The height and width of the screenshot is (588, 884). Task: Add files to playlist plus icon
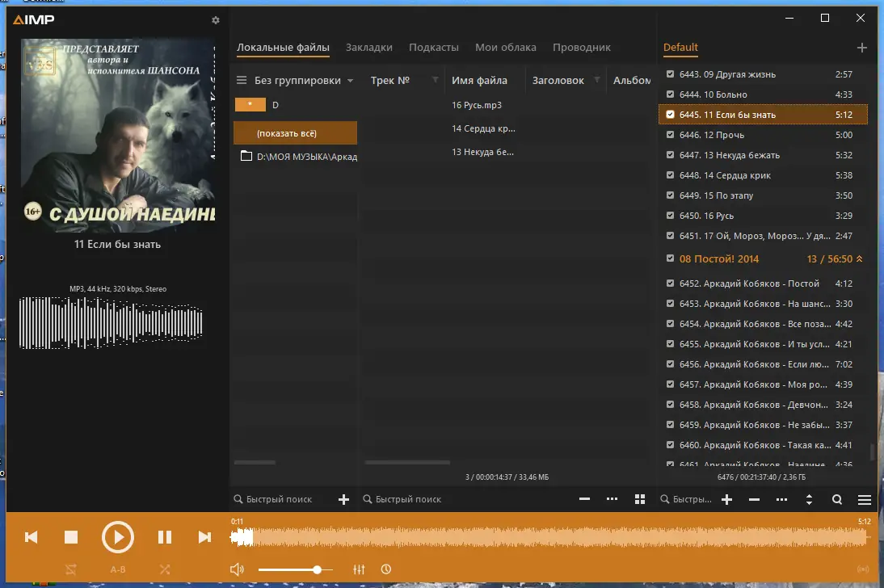726,499
